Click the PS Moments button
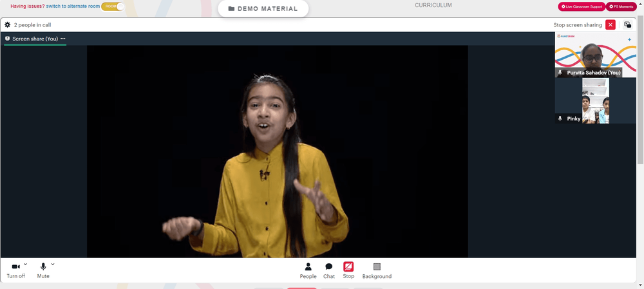This screenshot has height=289, width=644. pos(621,6)
